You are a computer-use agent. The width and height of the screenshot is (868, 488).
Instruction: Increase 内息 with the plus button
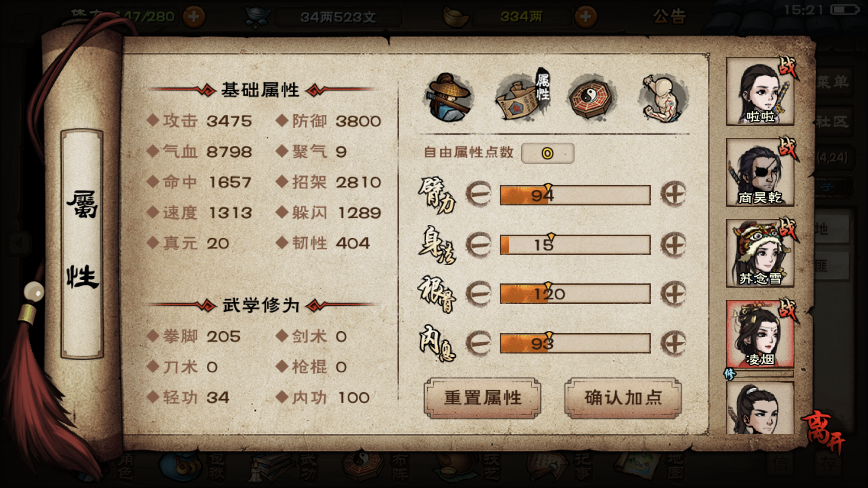[674, 343]
